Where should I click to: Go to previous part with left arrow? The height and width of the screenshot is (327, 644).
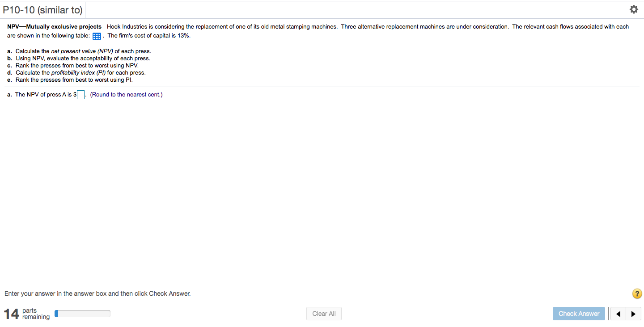pos(618,314)
